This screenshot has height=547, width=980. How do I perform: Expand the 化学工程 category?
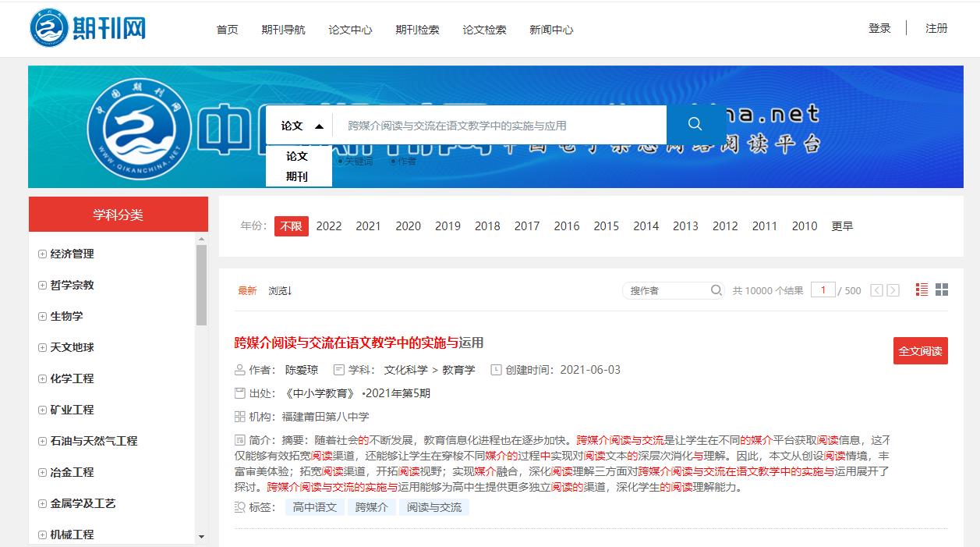[x=43, y=378]
